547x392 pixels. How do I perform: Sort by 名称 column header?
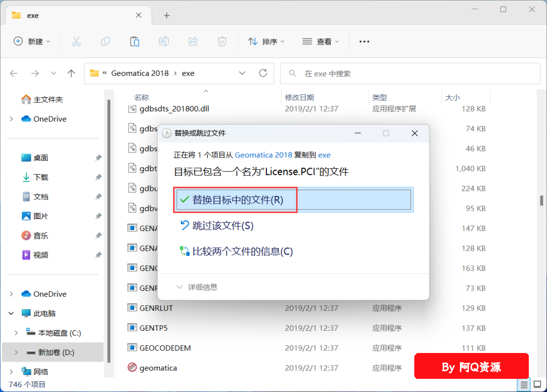point(141,97)
